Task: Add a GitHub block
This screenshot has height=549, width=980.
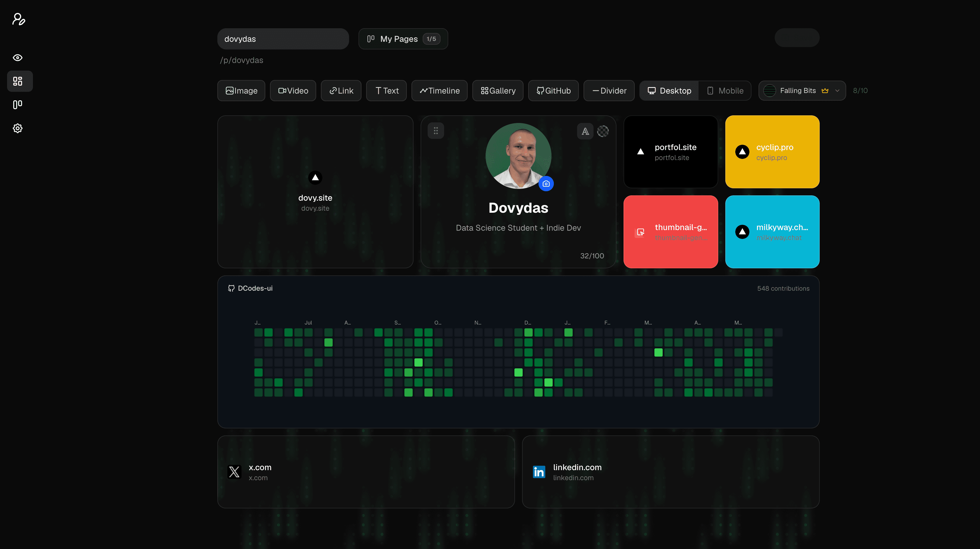Action: 554,91
